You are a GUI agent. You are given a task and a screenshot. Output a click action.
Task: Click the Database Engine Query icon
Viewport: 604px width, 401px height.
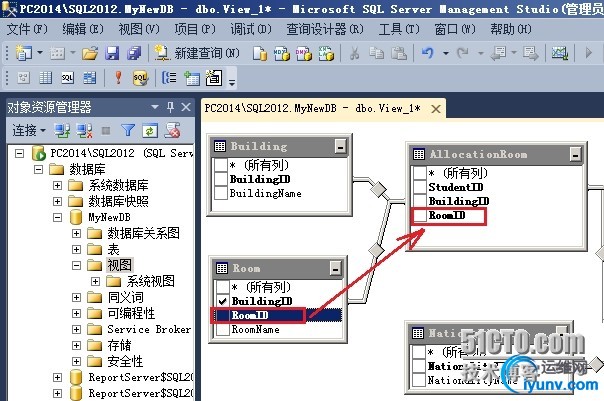coord(260,54)
